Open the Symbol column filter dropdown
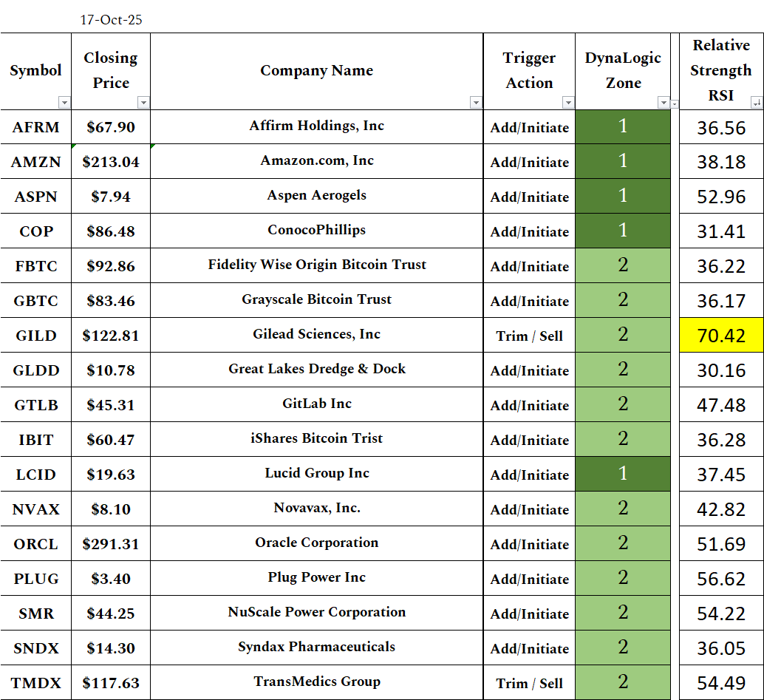Viewport: 764px width, 700px height. click(x=64, y=102)
